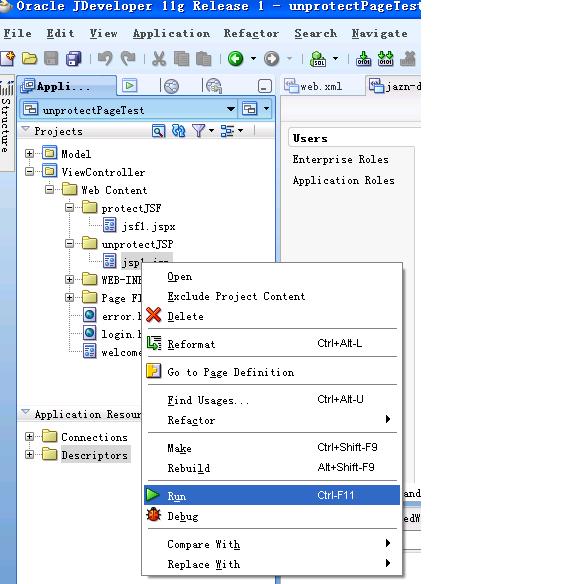
Task: Open the Run Manager tab icon
Action: [x=130, y=86]
